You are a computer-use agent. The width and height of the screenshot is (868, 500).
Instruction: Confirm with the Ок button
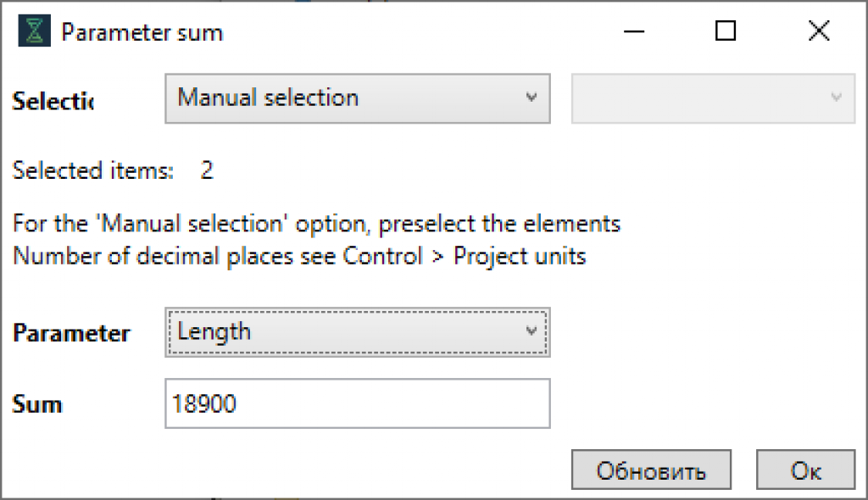coord(805,469)
